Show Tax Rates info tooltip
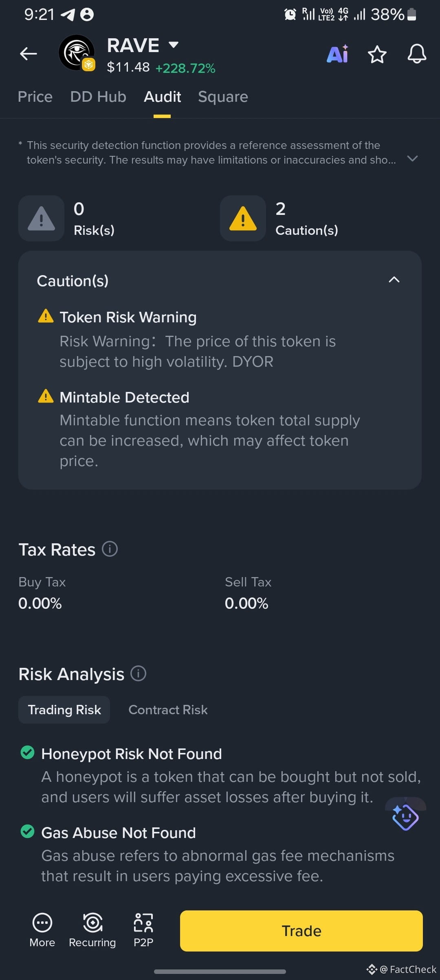Image resolution: width=440 pixels, height=980 pixels. point(110,549)
